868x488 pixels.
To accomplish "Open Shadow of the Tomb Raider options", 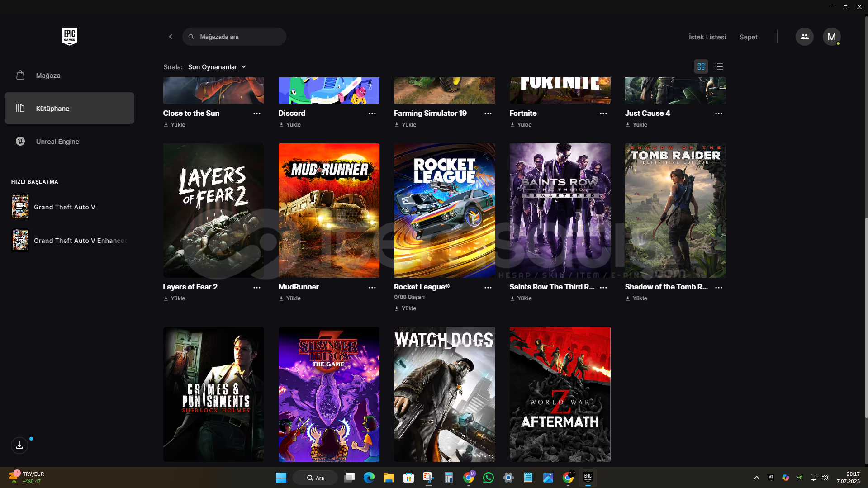I will click(x=719, y=288).
